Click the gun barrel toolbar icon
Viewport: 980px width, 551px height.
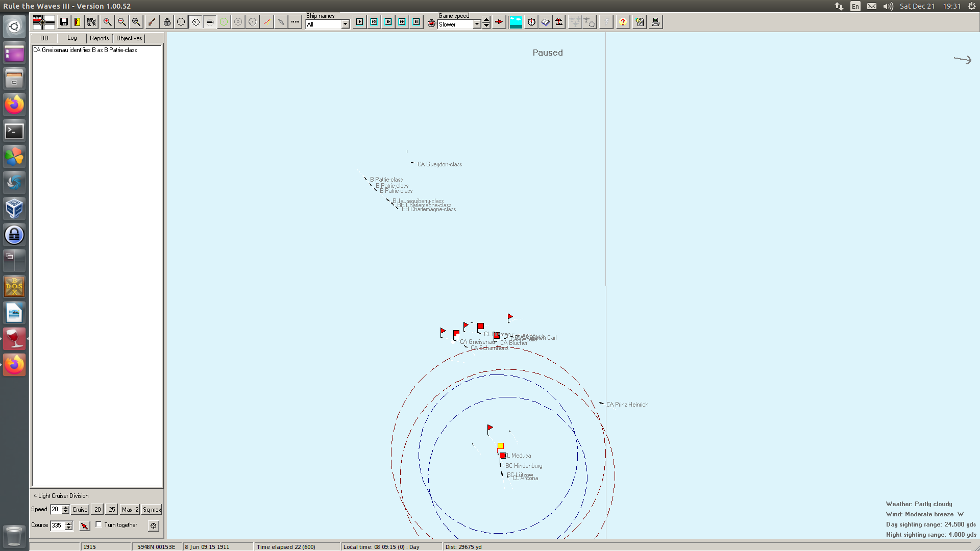pyautogui.click(x=152, y=22)
